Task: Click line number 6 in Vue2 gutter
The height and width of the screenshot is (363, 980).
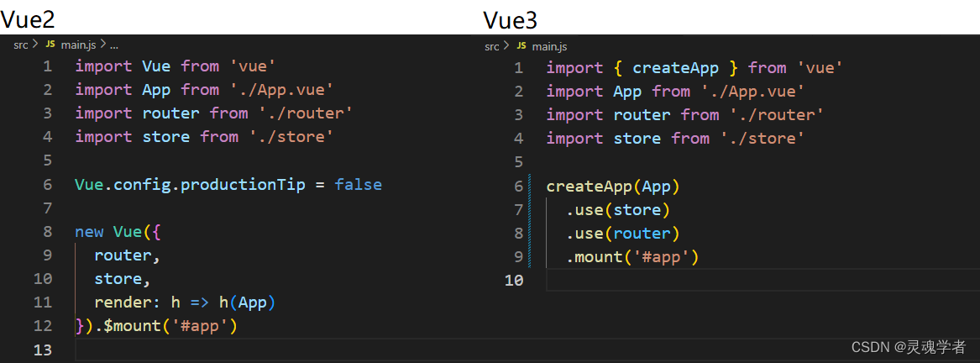Action: 48,185
